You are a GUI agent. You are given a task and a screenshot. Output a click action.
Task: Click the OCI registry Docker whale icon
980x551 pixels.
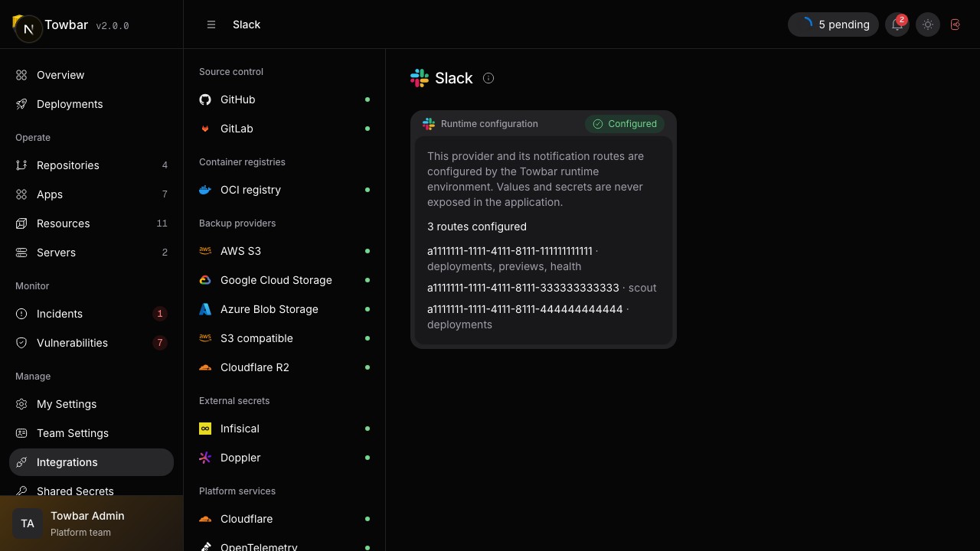(x=205, y=190)
